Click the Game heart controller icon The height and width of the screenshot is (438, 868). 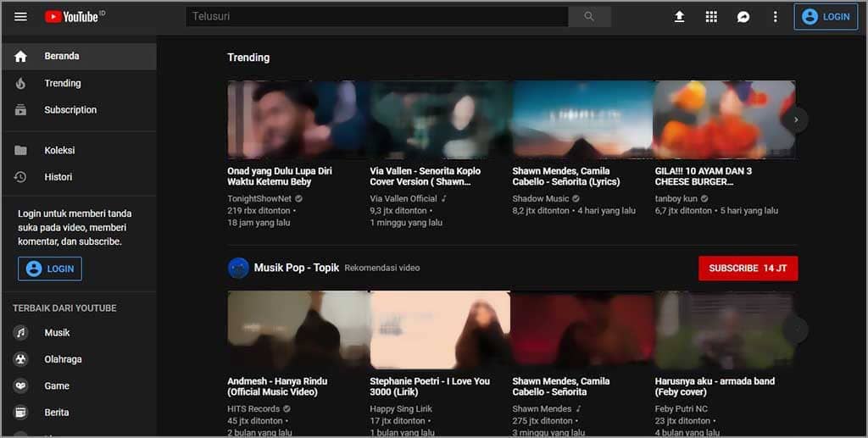coord(20,385)
